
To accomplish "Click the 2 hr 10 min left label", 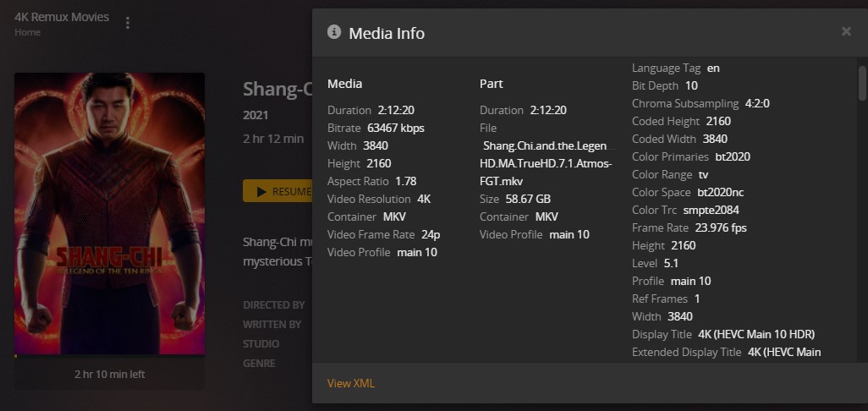I will [x=110, y=375].
